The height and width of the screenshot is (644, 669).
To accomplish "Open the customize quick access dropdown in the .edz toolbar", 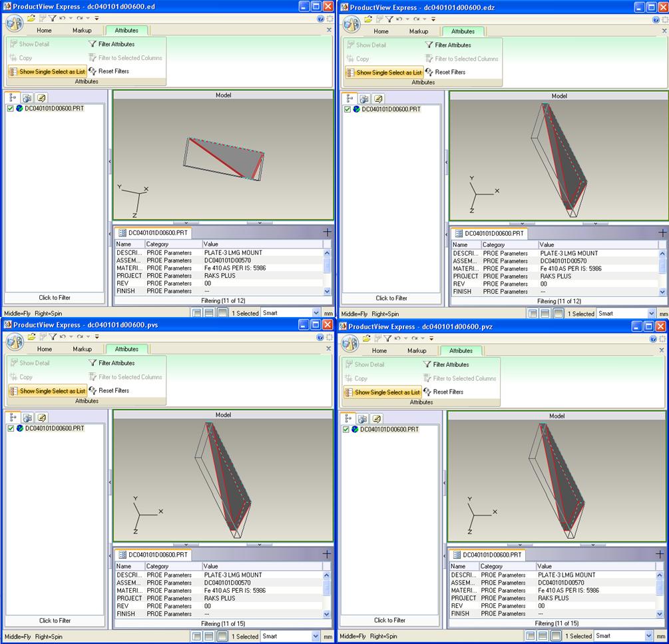I will (x=433, y=19).
